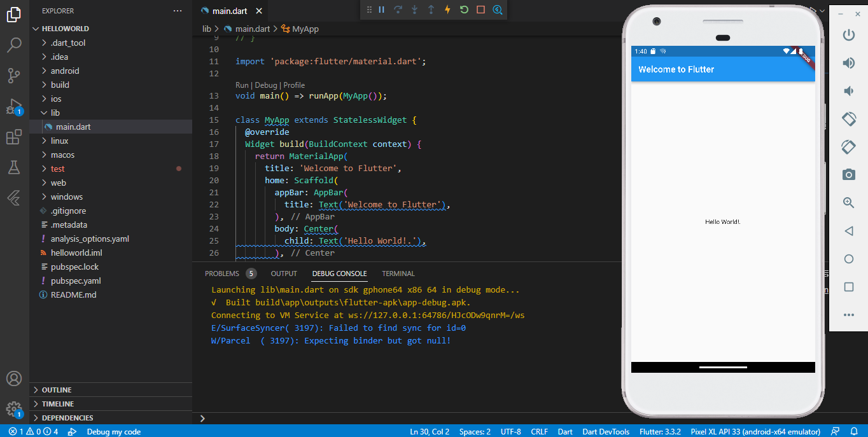Viewport: 868px width, 437px height.
Task: Click the emulator Overview square button
Action: (848, 287)
